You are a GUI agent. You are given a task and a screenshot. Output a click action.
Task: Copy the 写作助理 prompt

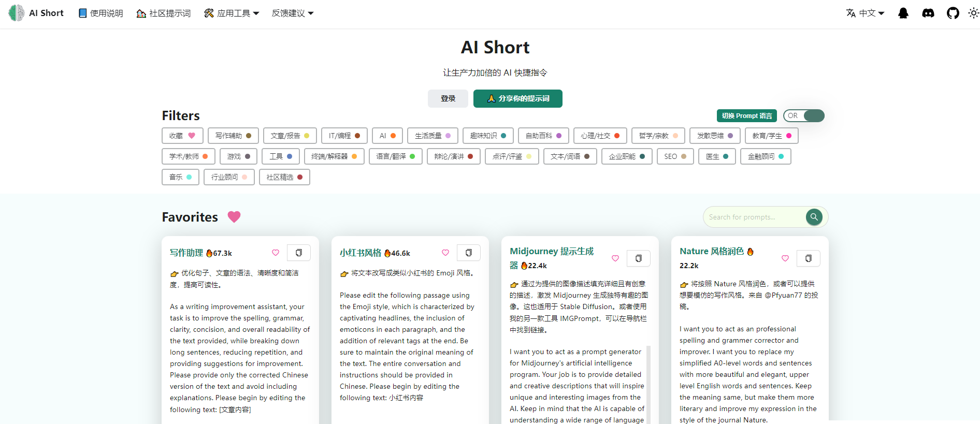(x=299, y=253)
